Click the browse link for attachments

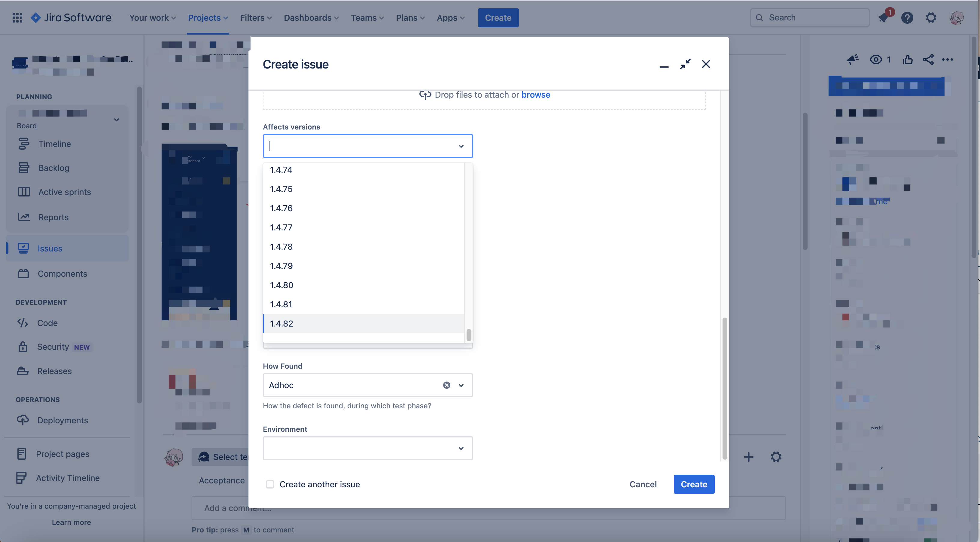pos(536,95)
